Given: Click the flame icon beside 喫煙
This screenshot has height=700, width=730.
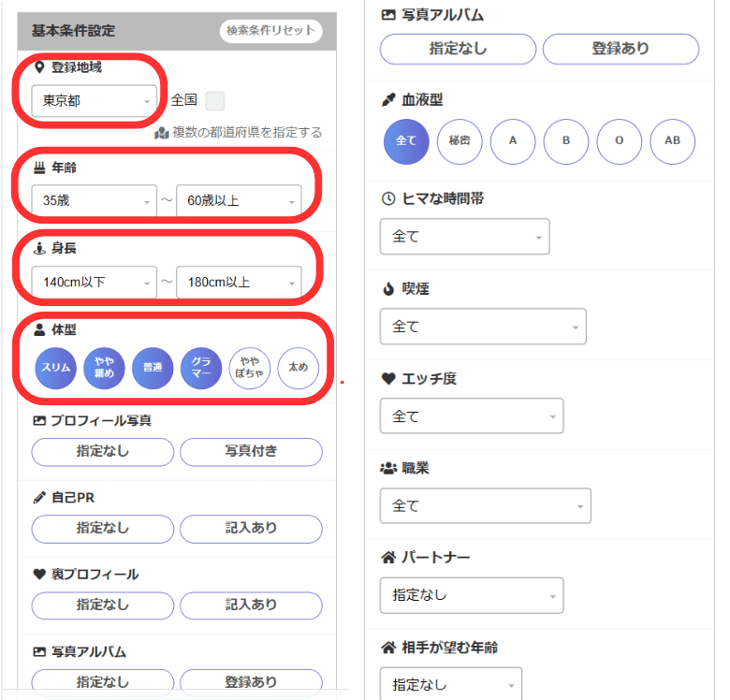Looking at the screenshot, I should 388,288.
